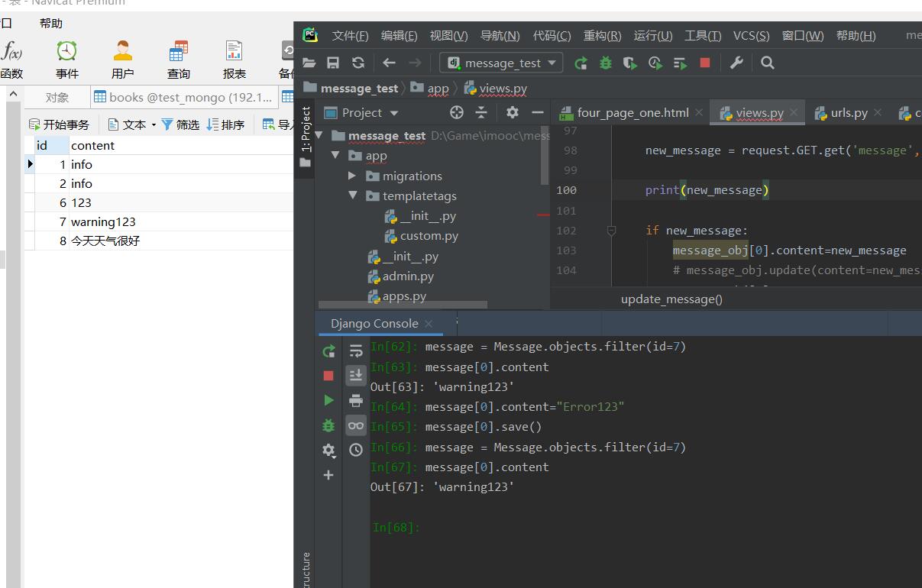Click the Debug bug icon in top toolbar
Viewport: 922px width, 588px height.
point(606,63)
